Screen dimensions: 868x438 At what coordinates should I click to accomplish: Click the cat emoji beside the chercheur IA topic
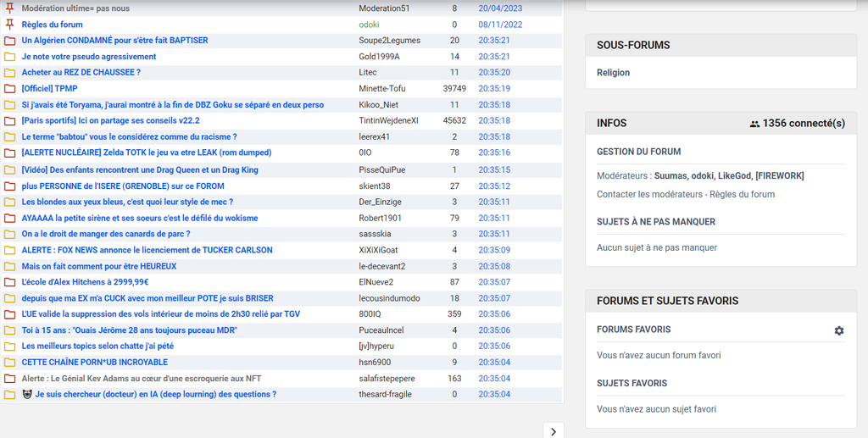point(26,395)
